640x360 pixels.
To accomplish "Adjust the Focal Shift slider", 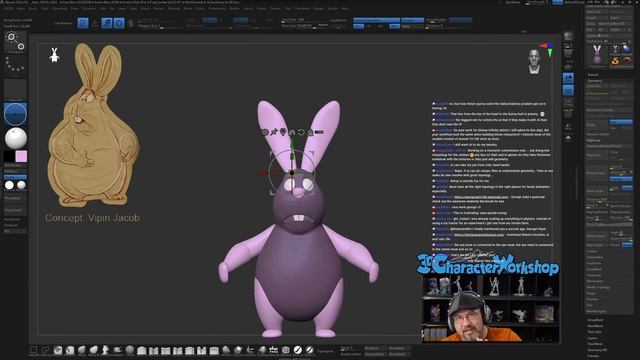I will tap(305, 20).
